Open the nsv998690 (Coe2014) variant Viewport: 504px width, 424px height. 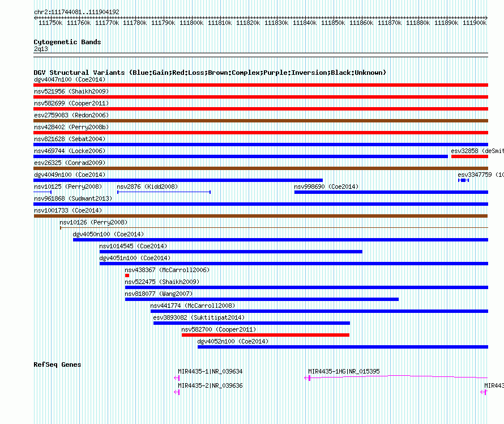pyautogui.click(x=391, y=192)
